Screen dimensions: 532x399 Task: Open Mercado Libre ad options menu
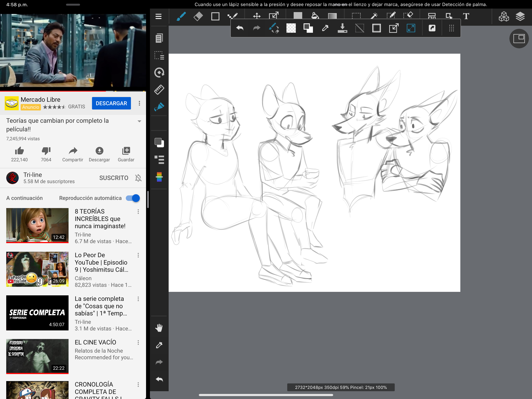pyautogui.click(x=139, y=103)
